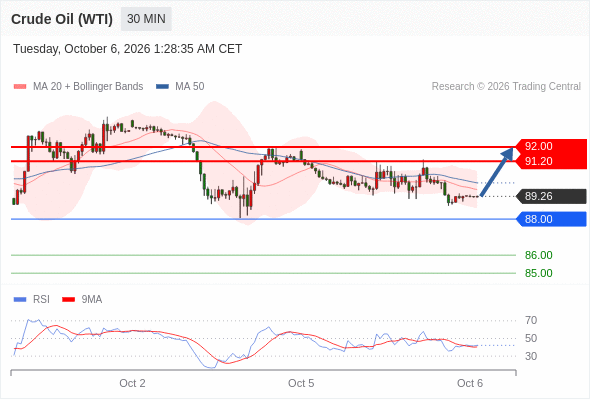Click the Oct 6 date axis label

pyautogui.click(x=470, y=383)
